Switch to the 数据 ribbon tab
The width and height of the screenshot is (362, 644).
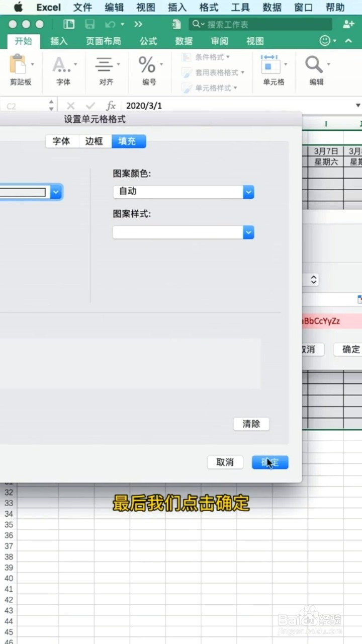(x=184, y=41)
